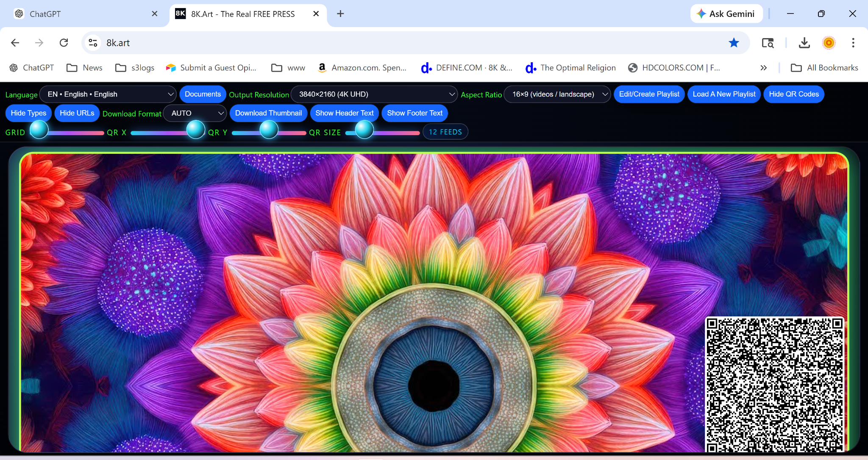Open the News bookmarks folder

tap(85, 68)
